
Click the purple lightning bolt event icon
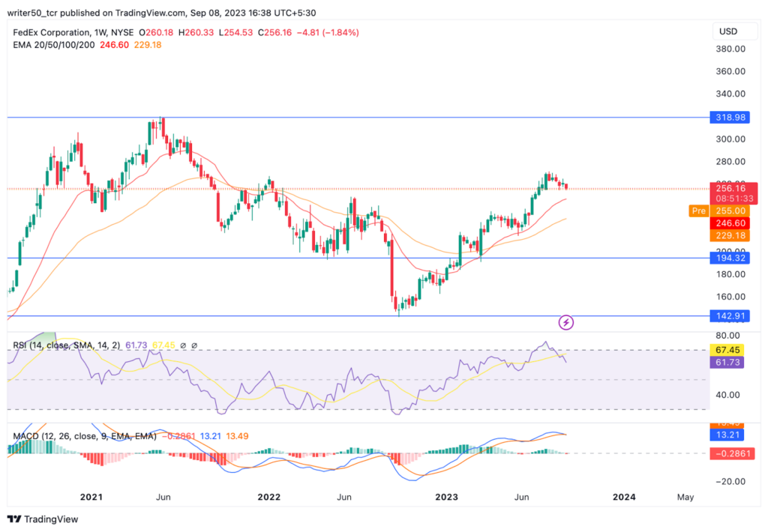coord(565,322)
